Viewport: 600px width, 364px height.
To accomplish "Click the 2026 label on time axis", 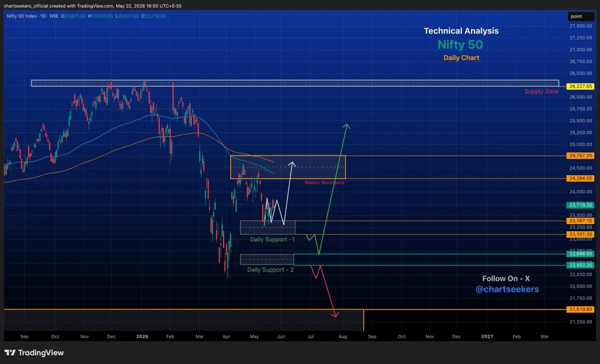I will tap(143, 336).
